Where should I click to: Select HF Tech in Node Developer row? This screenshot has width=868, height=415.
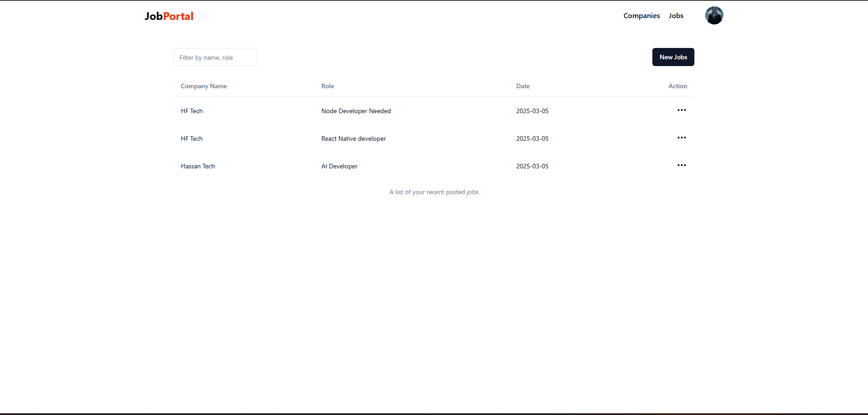pyautogui.click(x=192, y=111)
